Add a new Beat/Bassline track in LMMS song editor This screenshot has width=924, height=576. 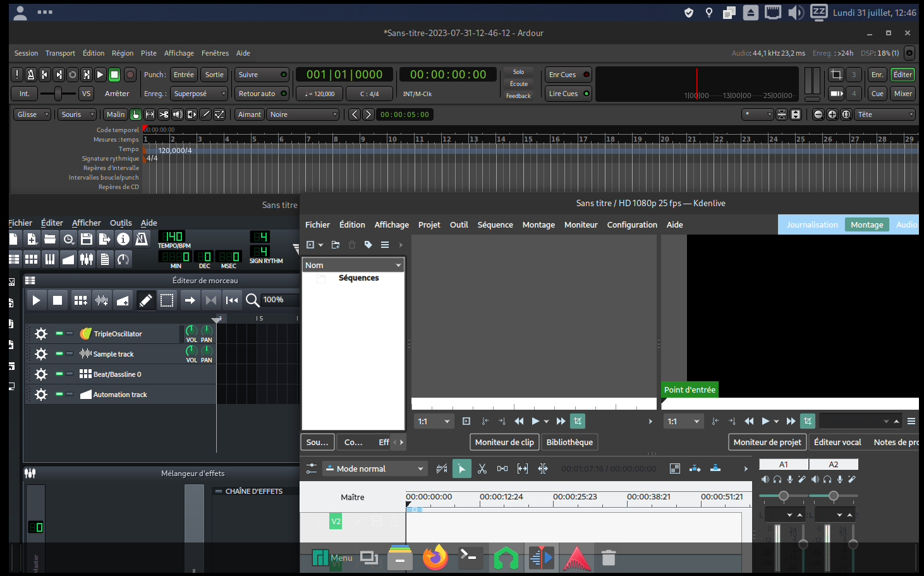(x=80, y=300)
